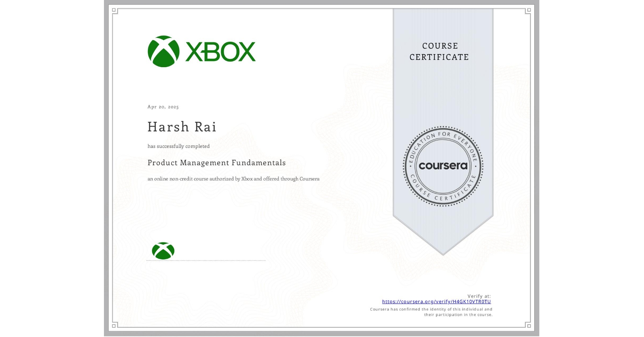Select the course title 'Product Management Fundamentals'

coord(217,163)
